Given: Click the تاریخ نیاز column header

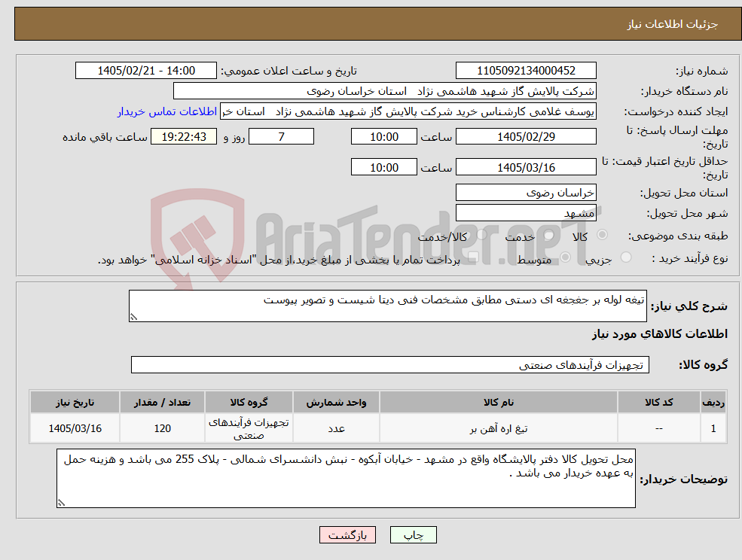Looking at the screenshot, I should coord(75,402).
